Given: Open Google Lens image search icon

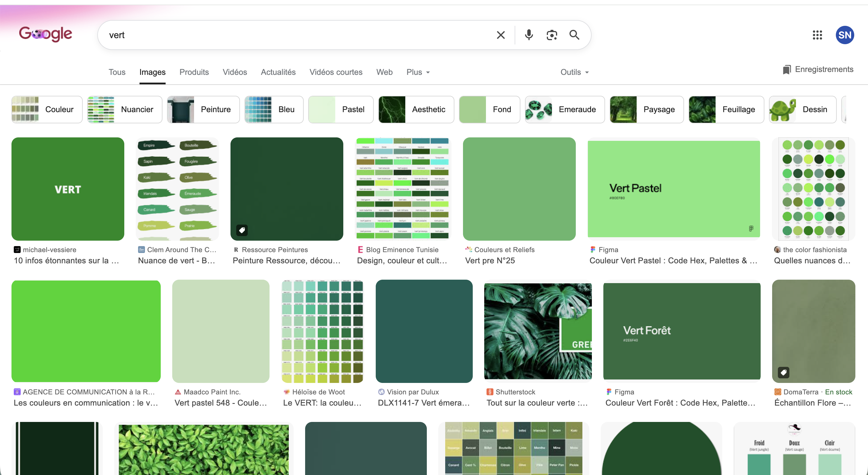Looking at the screenshot, I should point(552,35).
